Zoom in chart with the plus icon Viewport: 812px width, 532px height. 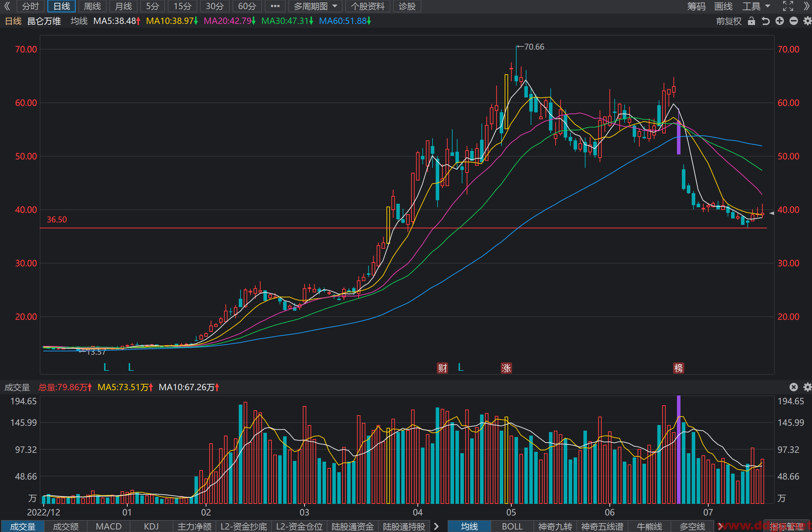(x=780, y=21)
